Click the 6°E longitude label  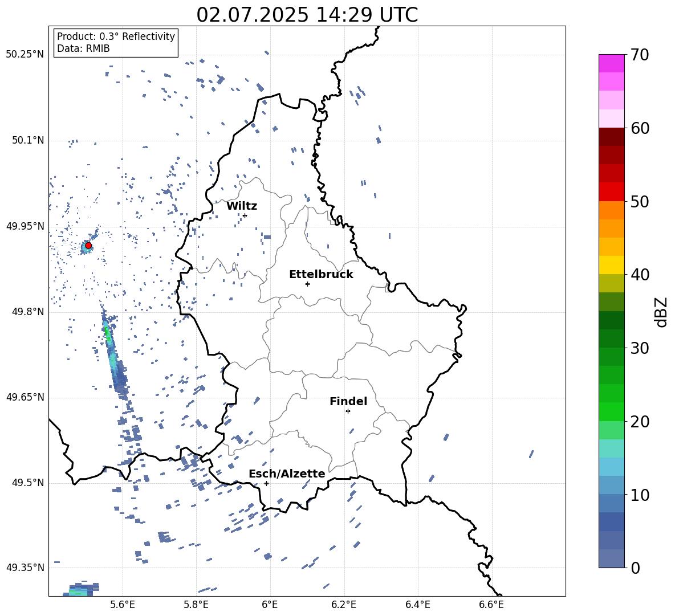tap(270, 605)
